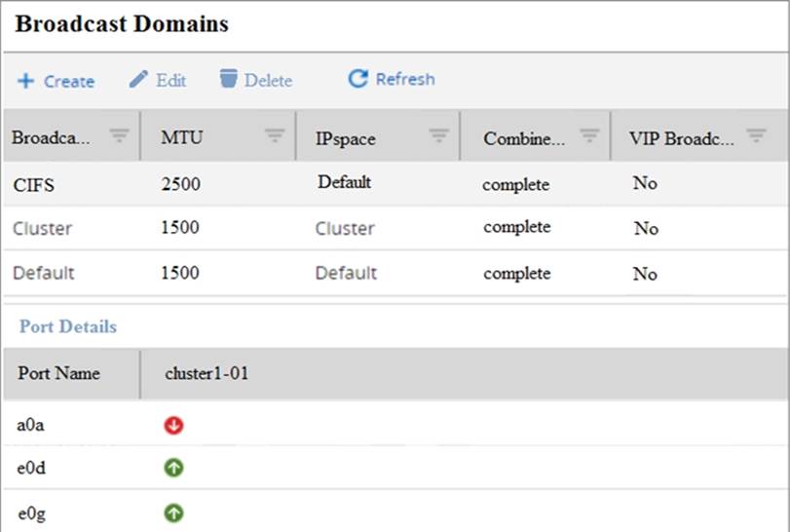
Task: Click the Create plus icon
Action: tap(25, 81)
